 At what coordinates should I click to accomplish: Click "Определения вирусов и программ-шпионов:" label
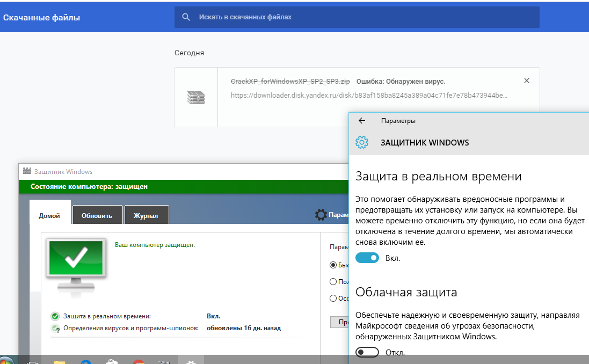coord(130,328)
